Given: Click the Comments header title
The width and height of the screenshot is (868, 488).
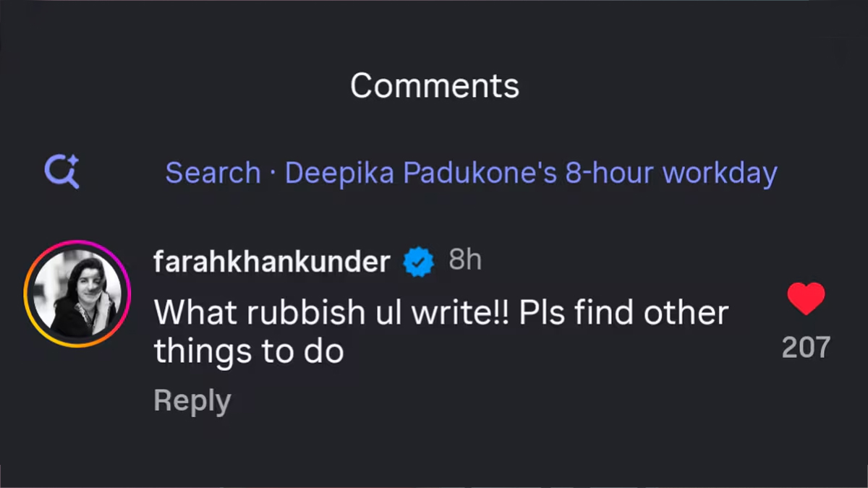Looking at the screenshot, I should point(435,86).
